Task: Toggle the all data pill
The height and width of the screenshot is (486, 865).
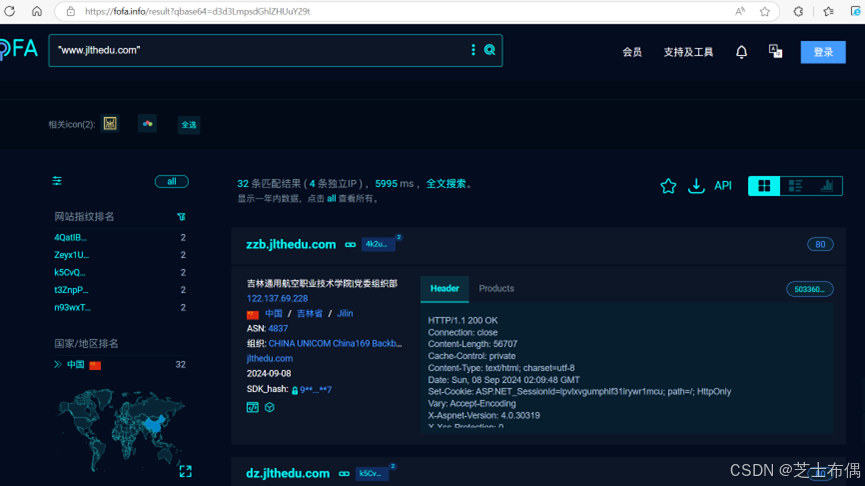Action: click(x=172, y=181)
